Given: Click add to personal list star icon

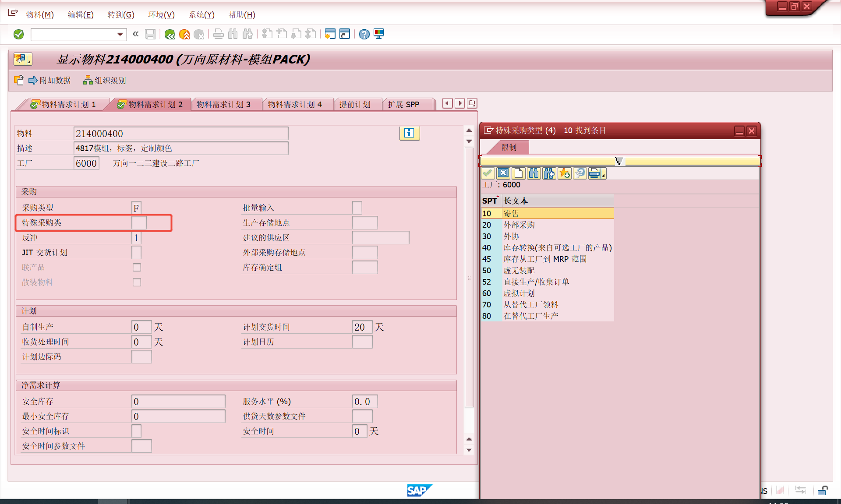Looking at the screenshot, I should point(564,174).
